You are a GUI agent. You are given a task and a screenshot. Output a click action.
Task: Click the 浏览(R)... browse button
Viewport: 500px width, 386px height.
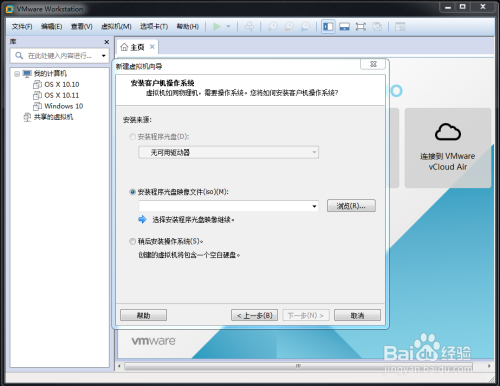click(x=351, y=206)
